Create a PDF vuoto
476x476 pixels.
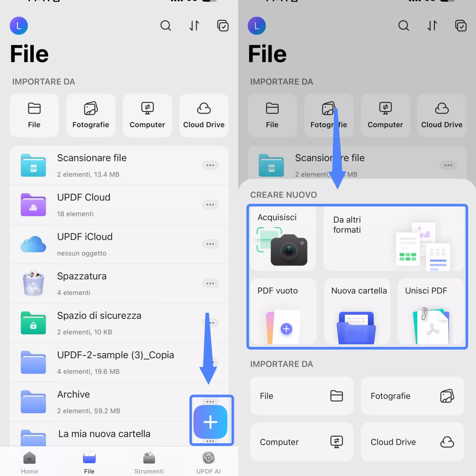coord(283,311)
